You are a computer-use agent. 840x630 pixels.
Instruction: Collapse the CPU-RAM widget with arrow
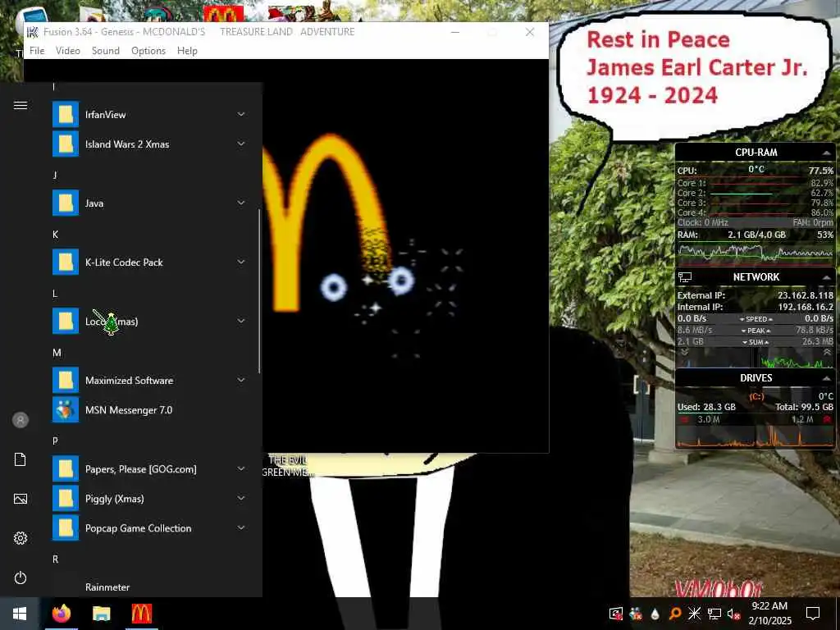[x=827, y=153]
